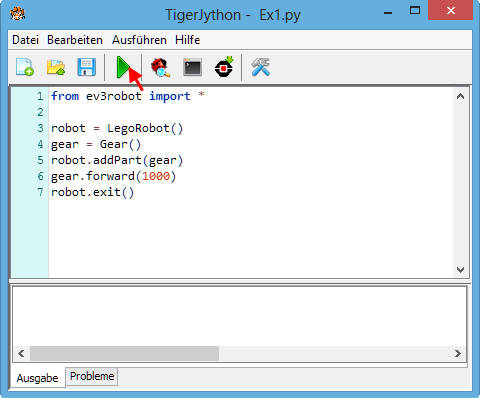Open preferences with the hammer-wrench icon
The height and width of the screenshot is (398, 480).
260,67
